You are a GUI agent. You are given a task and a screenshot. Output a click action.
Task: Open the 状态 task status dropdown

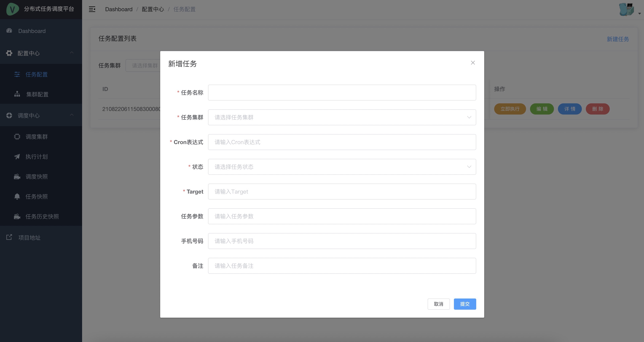(x=342, y=167)
